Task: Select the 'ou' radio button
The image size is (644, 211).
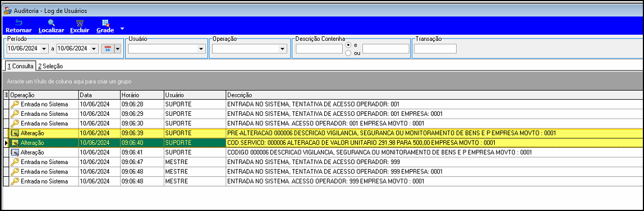Action: tap(348, 53)
